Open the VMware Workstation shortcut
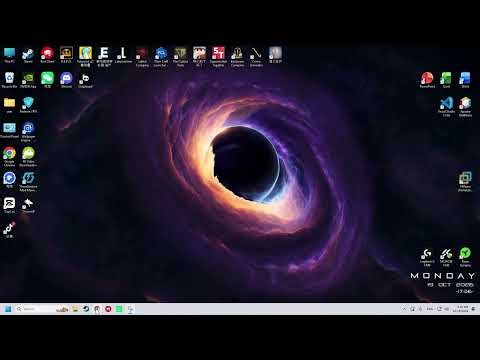This screenshot has height=360, width=480. coord(465,181)
